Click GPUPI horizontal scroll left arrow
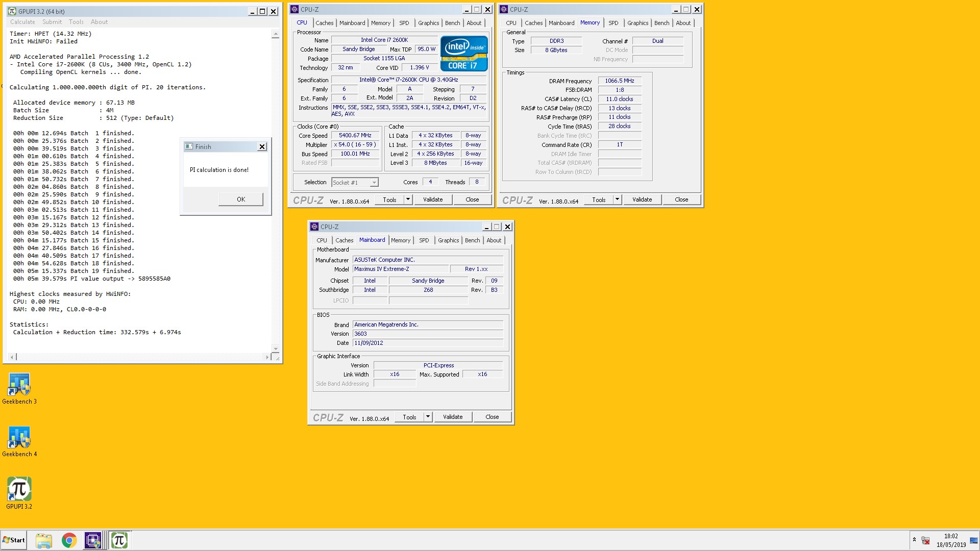The width and height of the screenshot is (980, 551). pos(13,357)
